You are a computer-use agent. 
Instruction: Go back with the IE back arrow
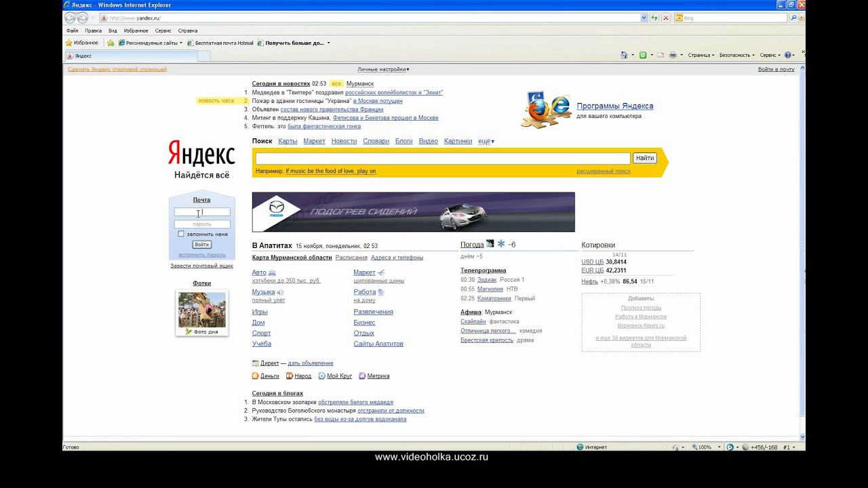click(71, 18)
